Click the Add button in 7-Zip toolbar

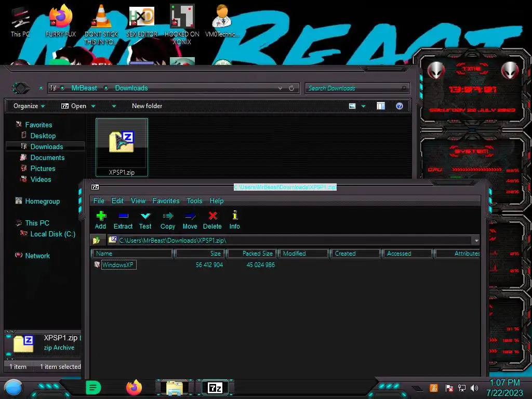(x=101, y=220)
